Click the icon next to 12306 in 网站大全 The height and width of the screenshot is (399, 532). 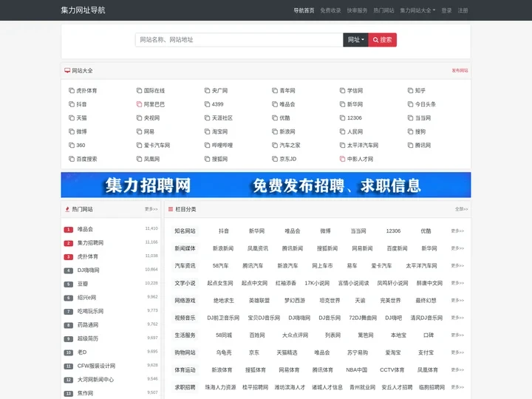tap(342, 117)
